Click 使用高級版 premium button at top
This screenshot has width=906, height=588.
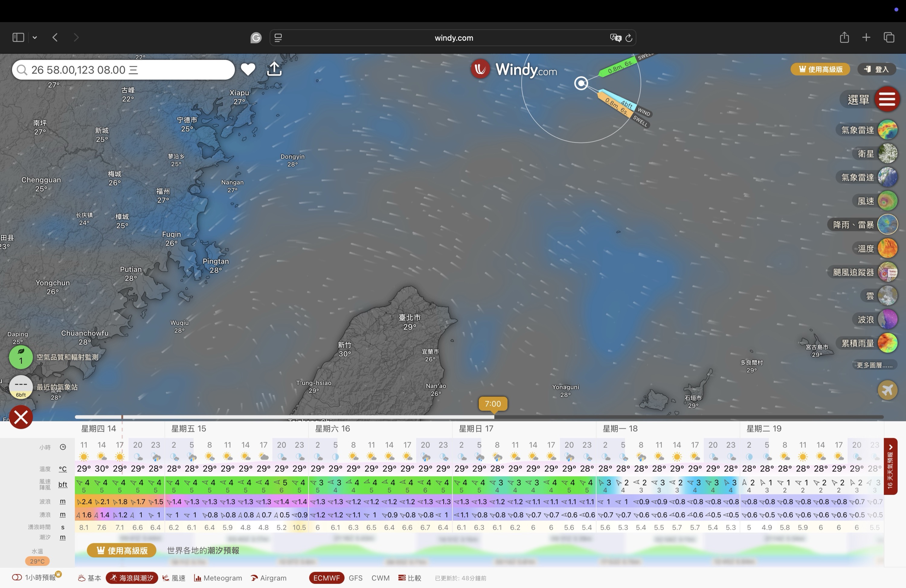tap(820, 69)
